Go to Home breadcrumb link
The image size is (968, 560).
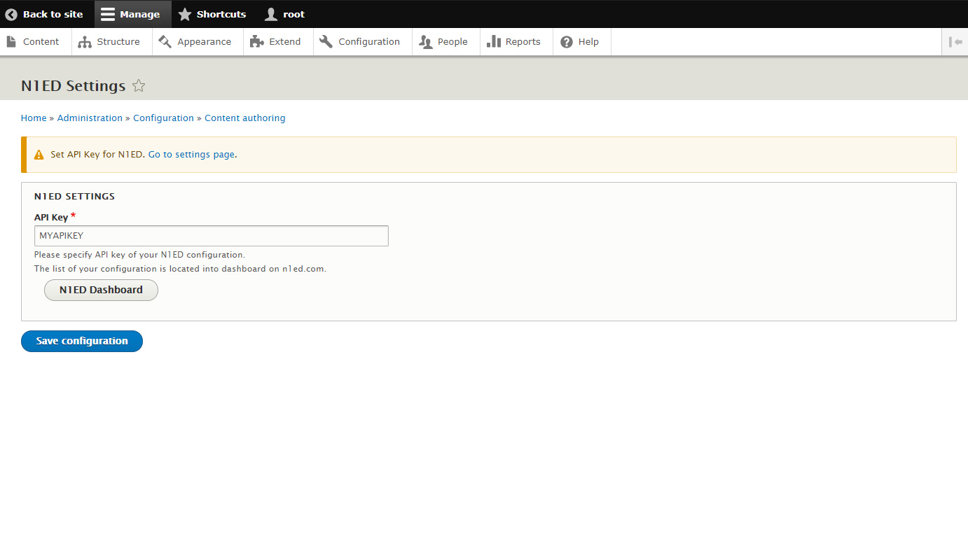point(34,118)
